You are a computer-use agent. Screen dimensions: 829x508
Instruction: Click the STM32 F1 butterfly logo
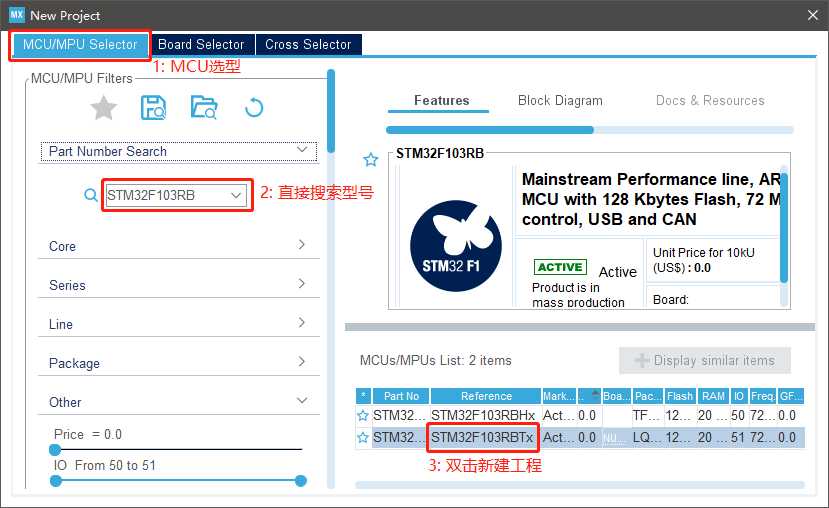456,246
